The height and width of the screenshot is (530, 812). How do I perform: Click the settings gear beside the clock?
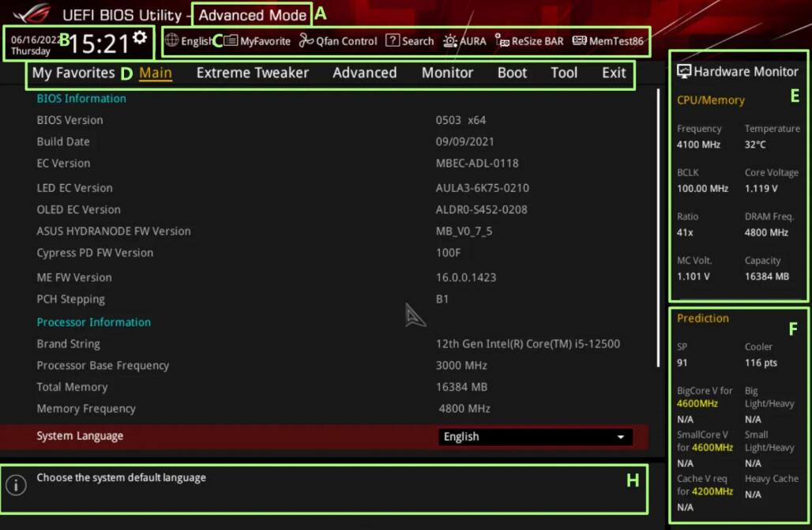tap(141, 37)
